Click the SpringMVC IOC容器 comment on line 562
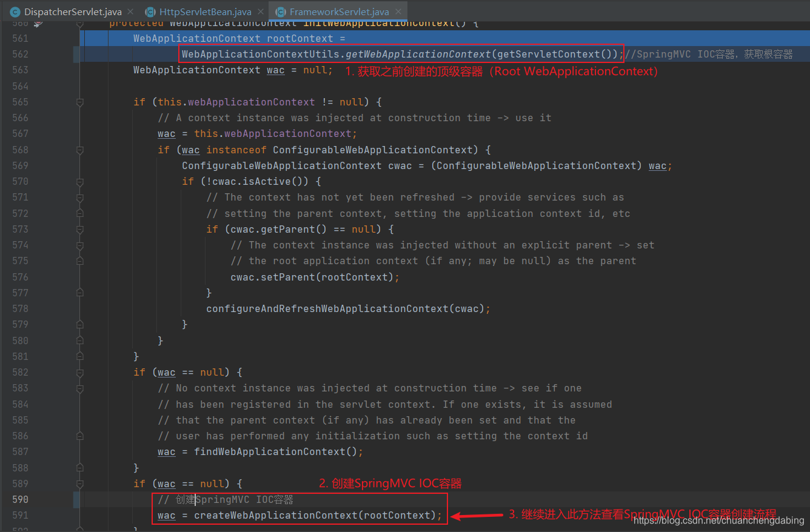This screenshot has width=810, height=532. [709, 54]
